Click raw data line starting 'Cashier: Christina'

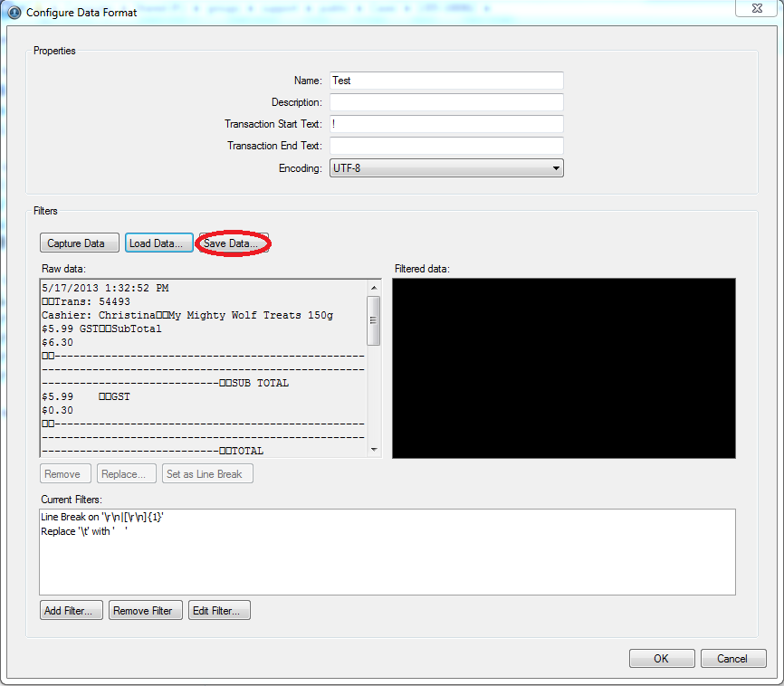[x=187, y=315]
